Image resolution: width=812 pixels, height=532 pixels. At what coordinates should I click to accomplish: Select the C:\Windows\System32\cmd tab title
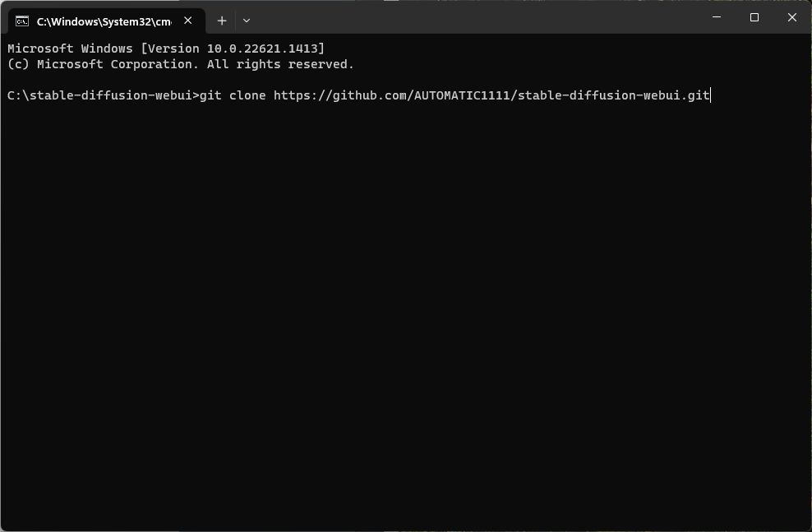104,21
